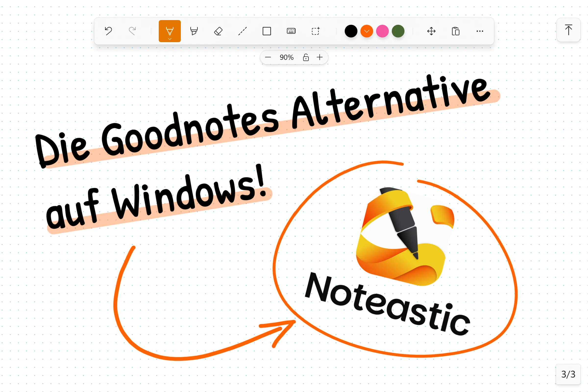
Task: Open the three-dot more options menu
Action: click(x=480, y=31)
